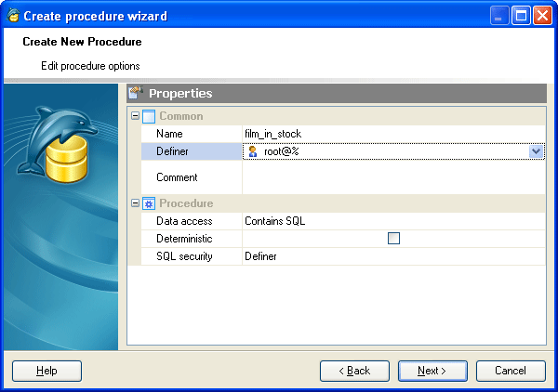
Task: Click the dolphin database logo
Action: point(57,144)
